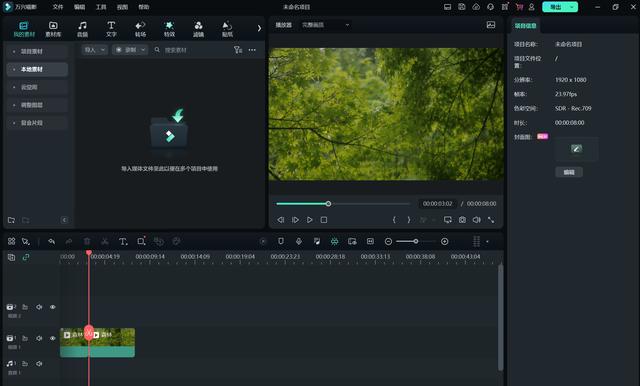Screen dimensions: 640x386
Task: Click the green Export button
Action: [x=555, y=7]
